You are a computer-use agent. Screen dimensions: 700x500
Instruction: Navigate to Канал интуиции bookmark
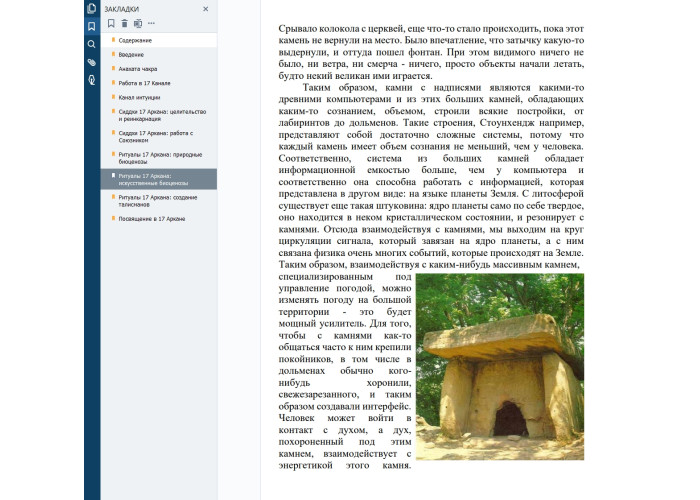click(141, 97)
